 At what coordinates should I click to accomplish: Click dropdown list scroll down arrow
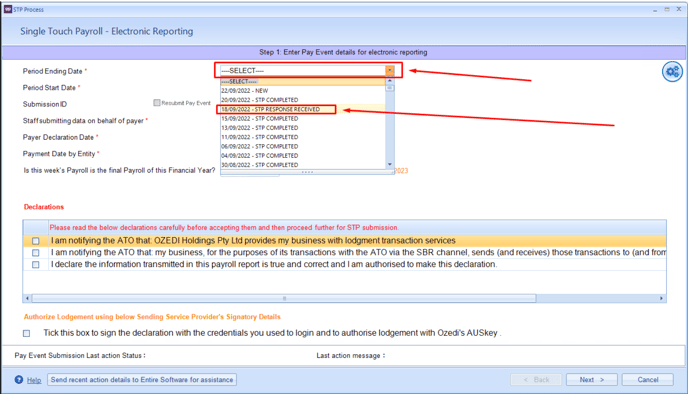tap(390, 164)
